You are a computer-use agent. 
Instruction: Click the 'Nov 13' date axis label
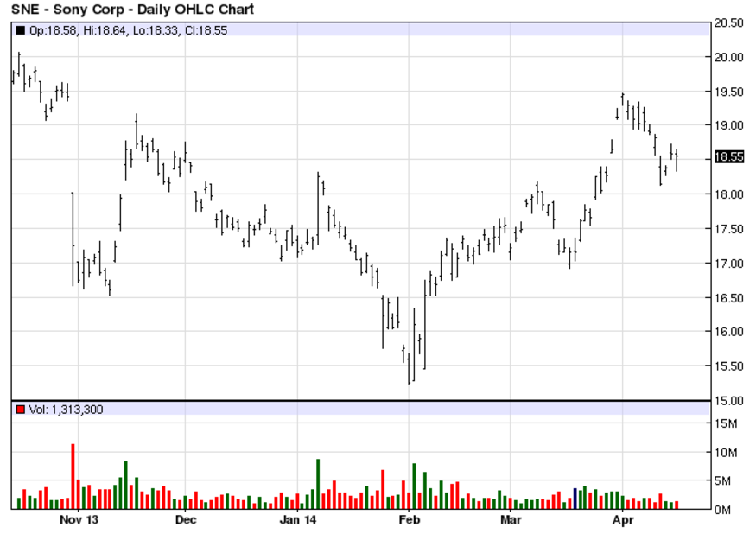pyautogui.click(x=79, y=519)
